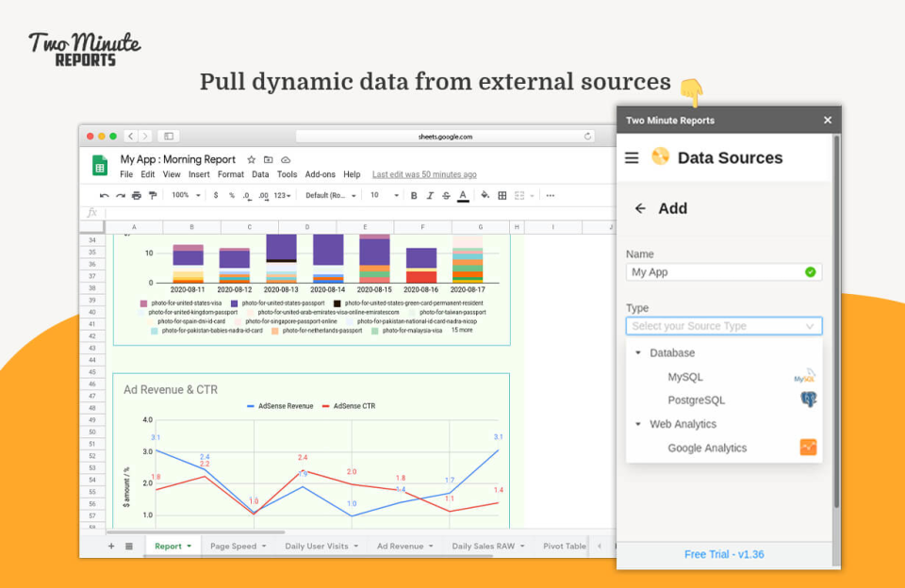Image resolution: width=905 pixels, height=588 pixels.
Task: Print the spreadsheet with the printer icon
Action: coord(136,196)
